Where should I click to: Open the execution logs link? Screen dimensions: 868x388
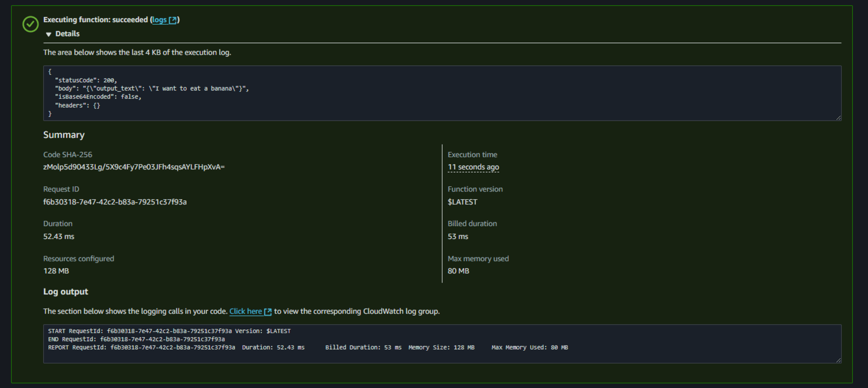point(164,20)
